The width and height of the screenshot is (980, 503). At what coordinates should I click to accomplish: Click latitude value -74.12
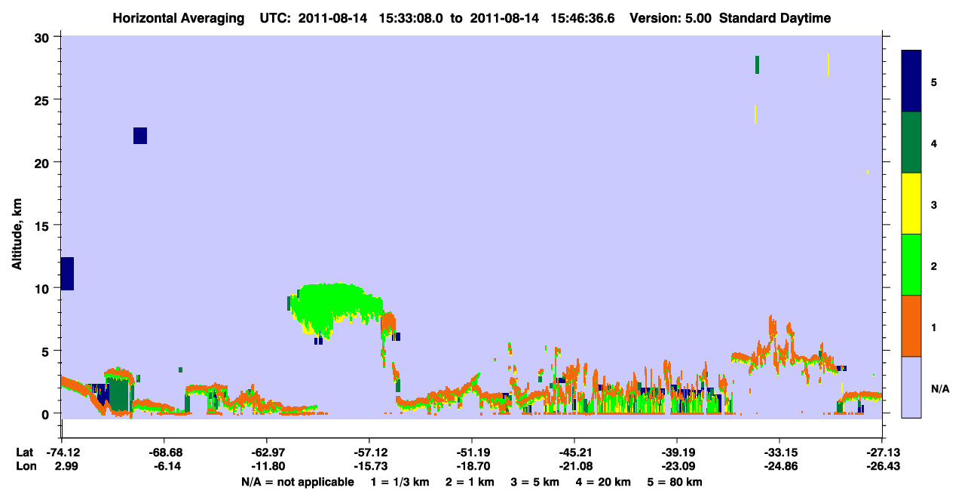click(62, 452)
